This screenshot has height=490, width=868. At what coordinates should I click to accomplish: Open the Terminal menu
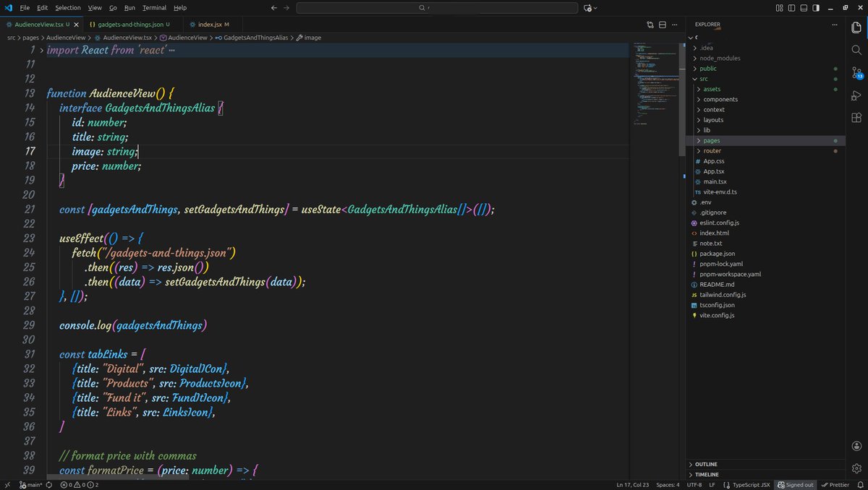point(154,7)
